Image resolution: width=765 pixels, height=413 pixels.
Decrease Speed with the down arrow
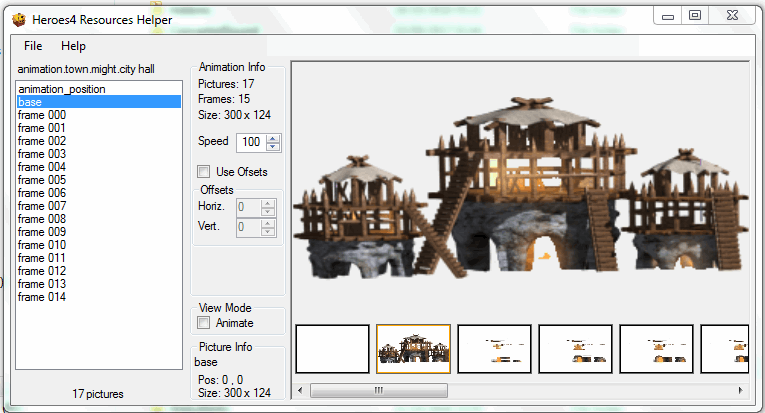point(273,146)
